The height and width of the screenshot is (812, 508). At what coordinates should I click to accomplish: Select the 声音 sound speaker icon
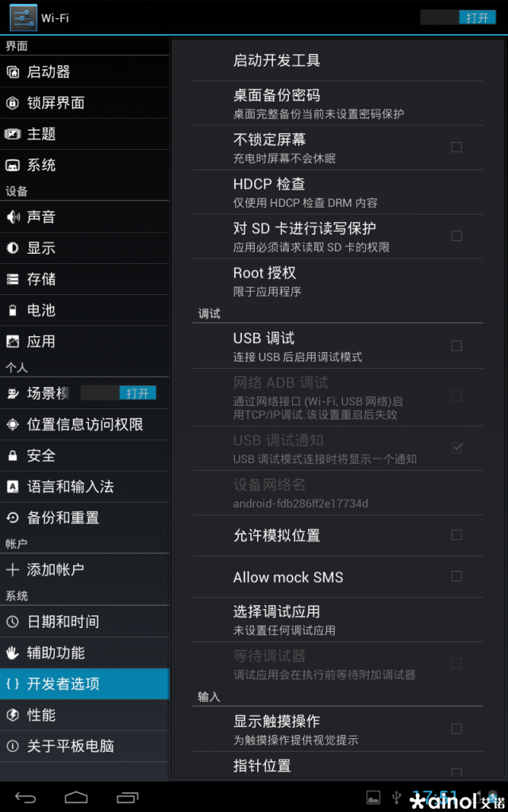pyautogui.click(x=13, y=217)
